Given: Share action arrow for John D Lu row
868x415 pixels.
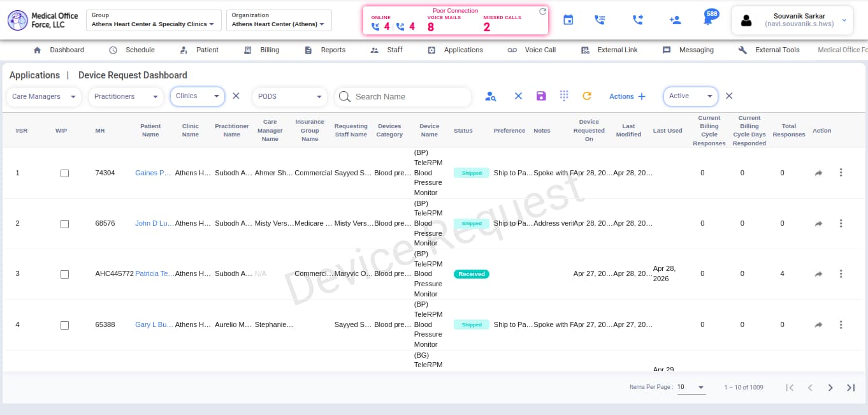Looking at the screenshot, I should (x=818, y=224).
